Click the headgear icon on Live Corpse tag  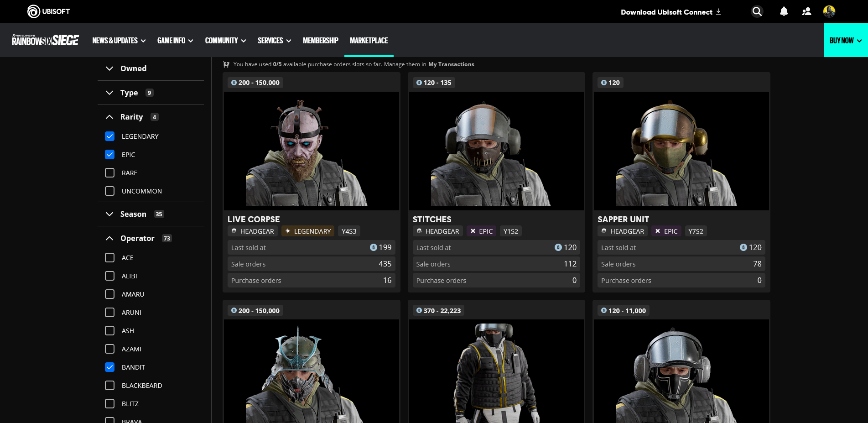tap(234, 231)
